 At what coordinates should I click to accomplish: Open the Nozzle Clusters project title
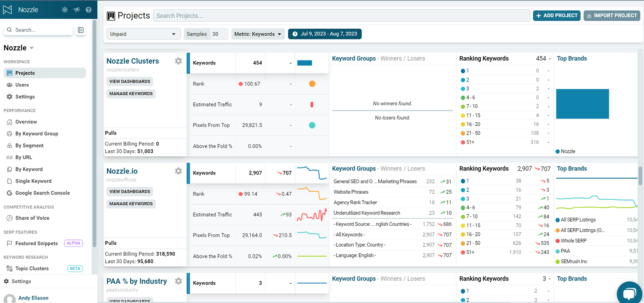(133, 61)
